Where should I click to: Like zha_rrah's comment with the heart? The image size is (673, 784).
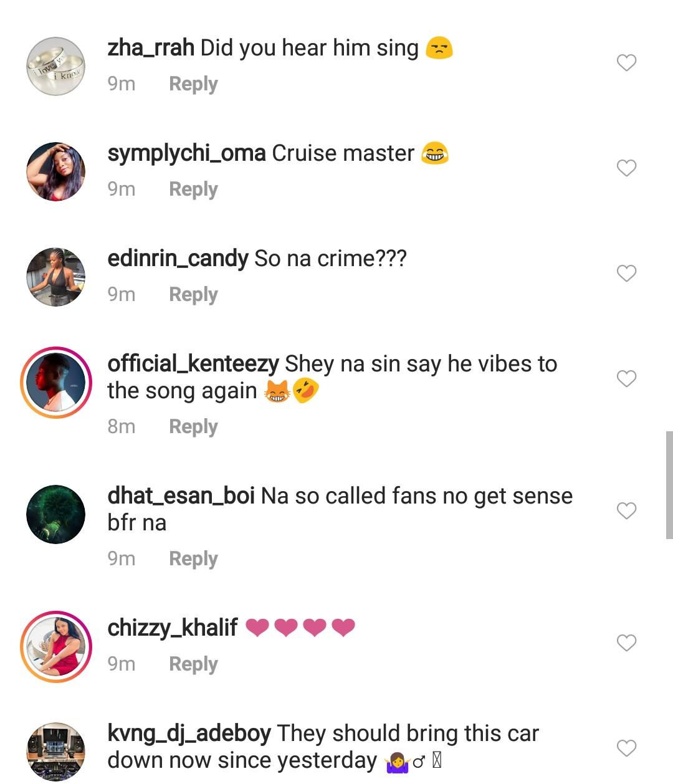click(626, 63)
